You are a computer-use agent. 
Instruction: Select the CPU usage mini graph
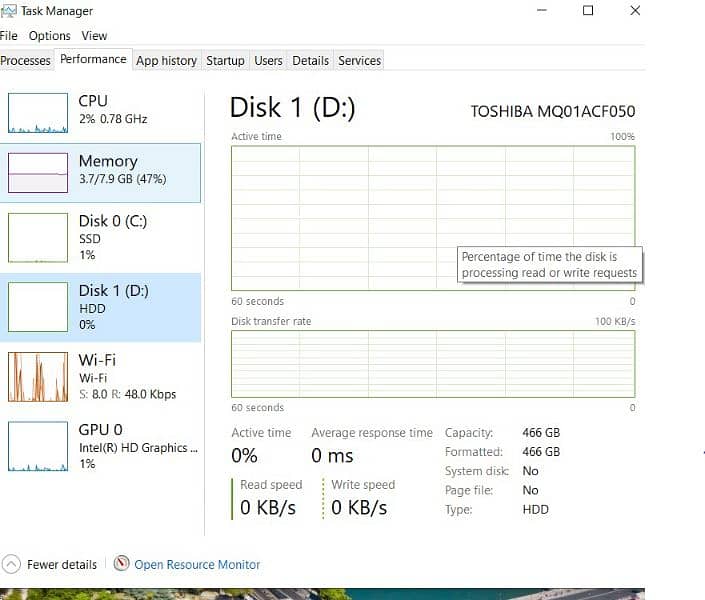[x=38, y=113]
